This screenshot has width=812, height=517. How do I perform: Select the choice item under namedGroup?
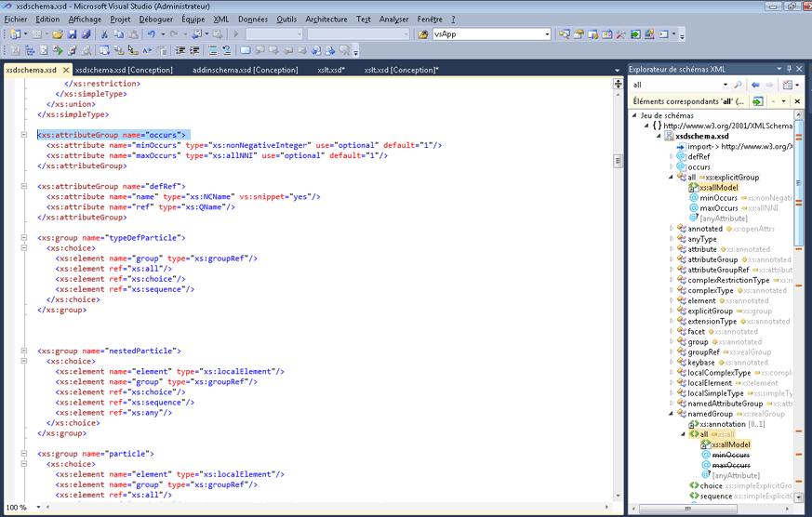pos(711,485)
